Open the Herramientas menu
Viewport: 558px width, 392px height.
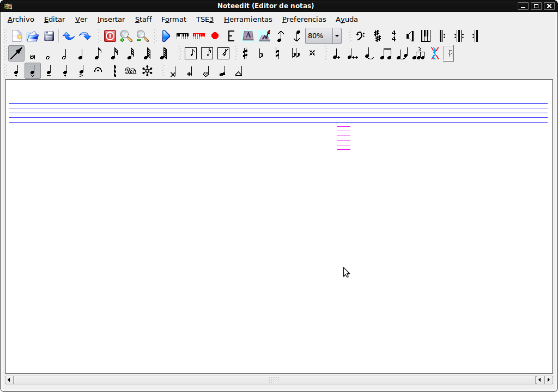click(248, 19)
